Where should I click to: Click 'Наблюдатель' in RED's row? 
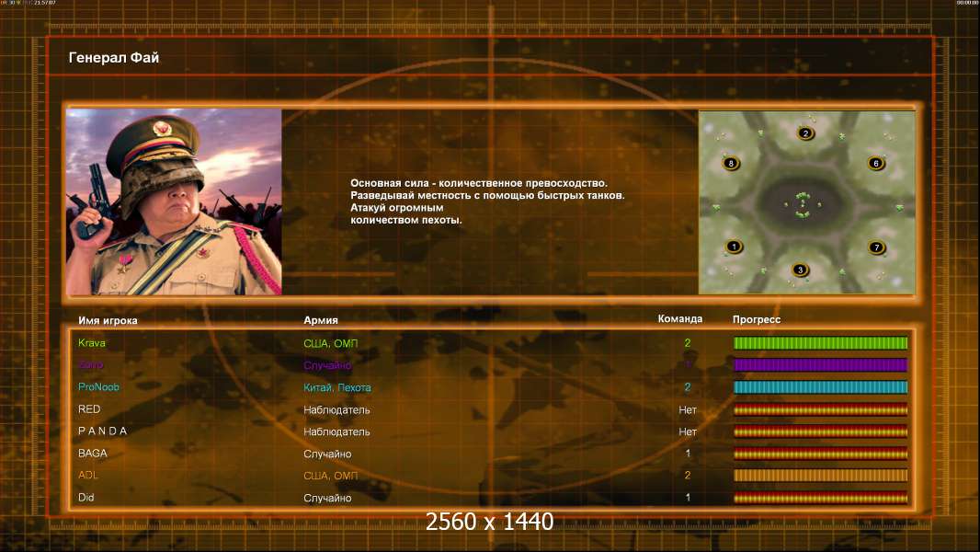coord(336,410)
